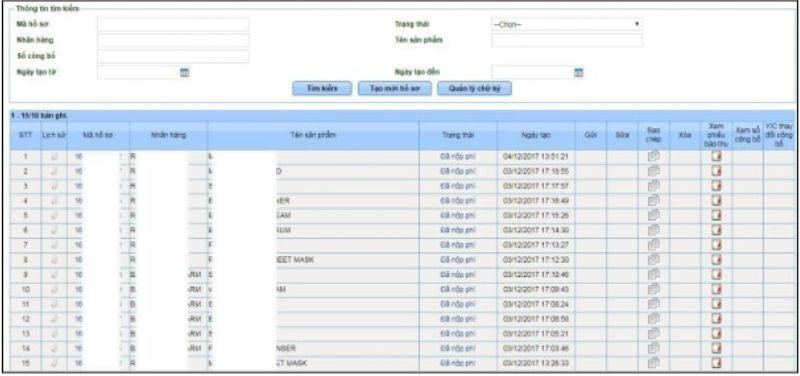Focus the Số công bố input field
The height and width of the screenshot is (376, 800).
point(173,56)
